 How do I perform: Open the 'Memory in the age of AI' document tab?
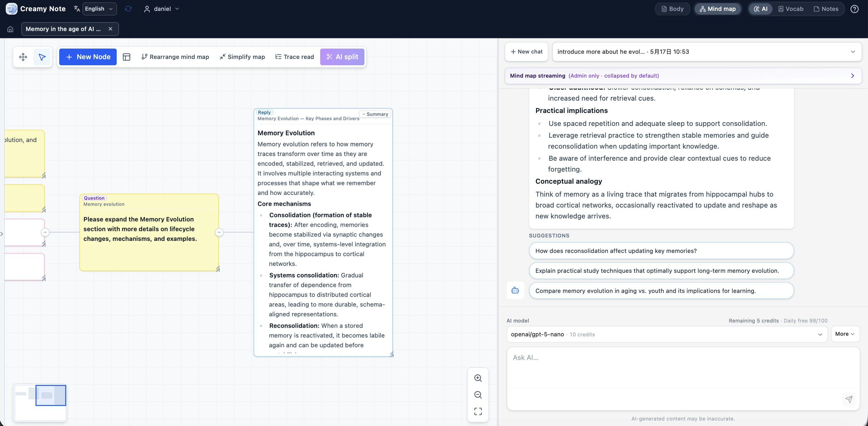point(63,29)
